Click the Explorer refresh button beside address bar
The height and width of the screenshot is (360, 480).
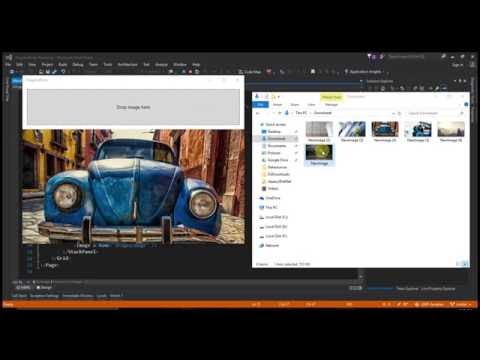coord(399,113)
